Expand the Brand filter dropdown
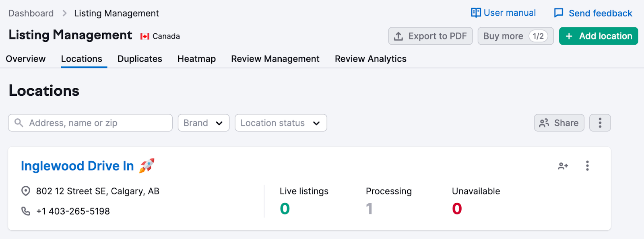This screenshot has height=239, width=644. pos(203,123)
